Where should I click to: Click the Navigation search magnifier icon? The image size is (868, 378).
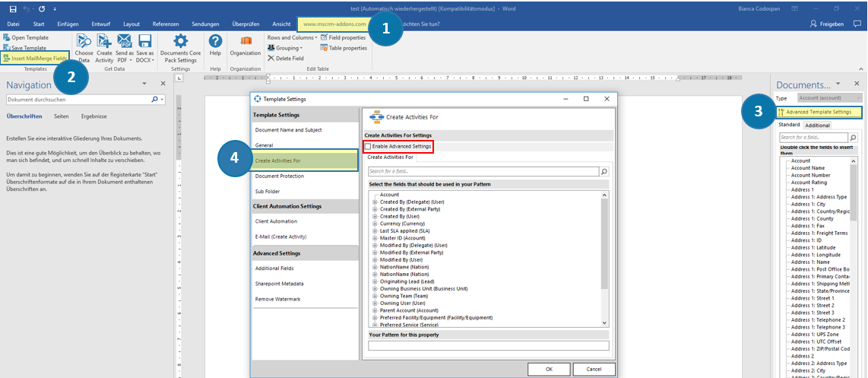[154, 100]
